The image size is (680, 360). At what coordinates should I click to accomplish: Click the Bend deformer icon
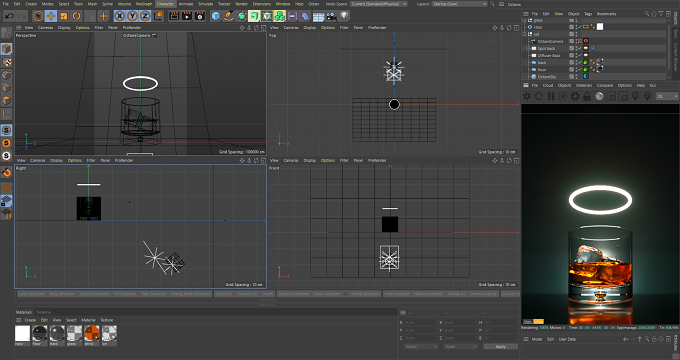tap(305, 16)
